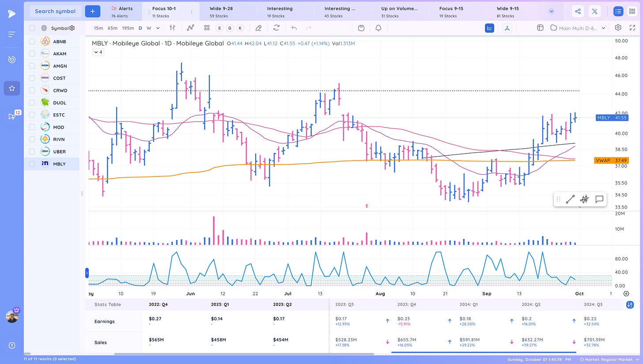The width and height of the screenshot is (643, 364).
Task: Check the CRWD row checkbox
Action: pos(32,90)
